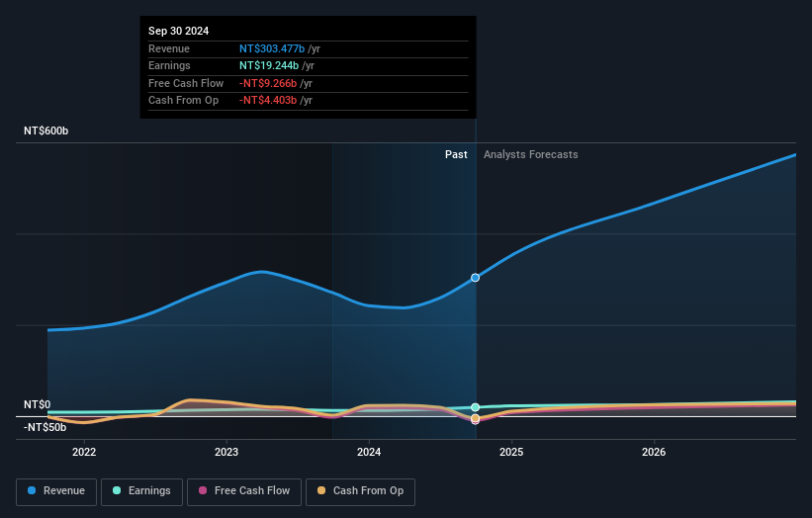
Task: Click the 2024 x-axis label
Action: (369, 453)
